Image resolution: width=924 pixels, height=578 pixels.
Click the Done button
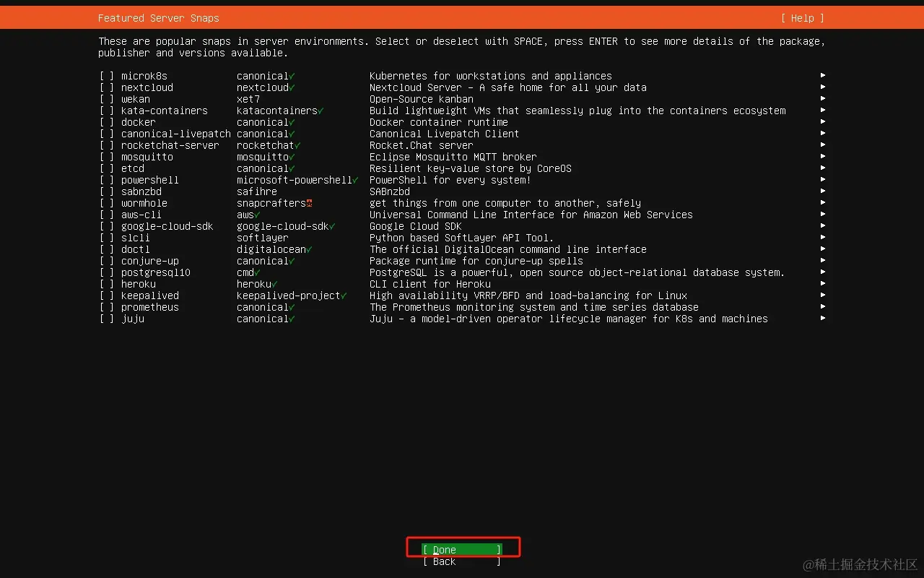(x=462, y=550)
